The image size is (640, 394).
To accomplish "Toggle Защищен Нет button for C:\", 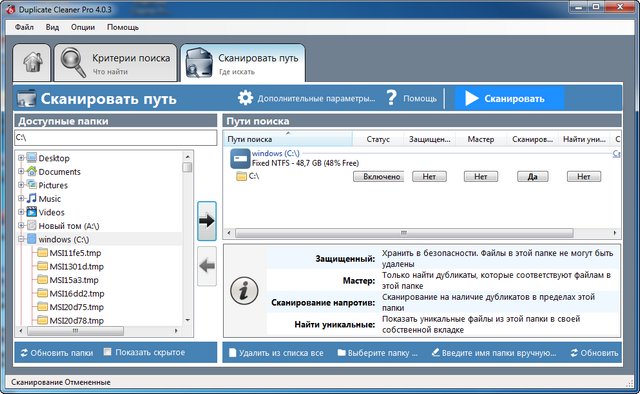I will [x=429, y=176].
